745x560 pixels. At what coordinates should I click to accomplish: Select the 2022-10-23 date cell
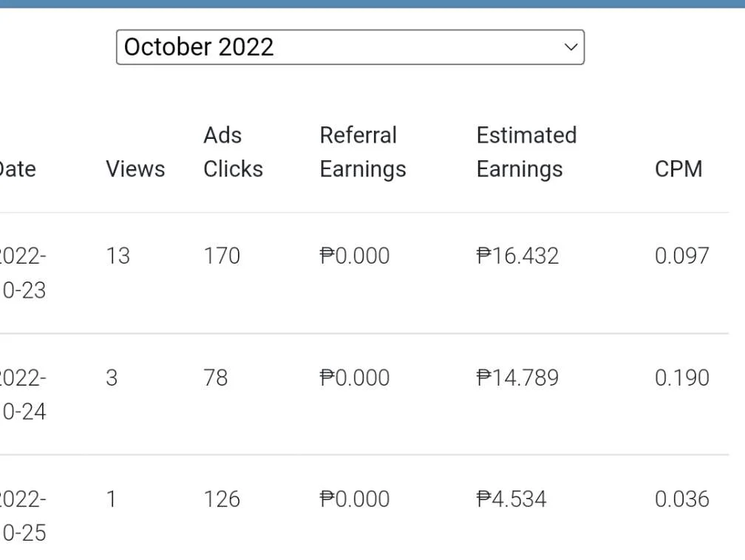click(x=24, y=273)
